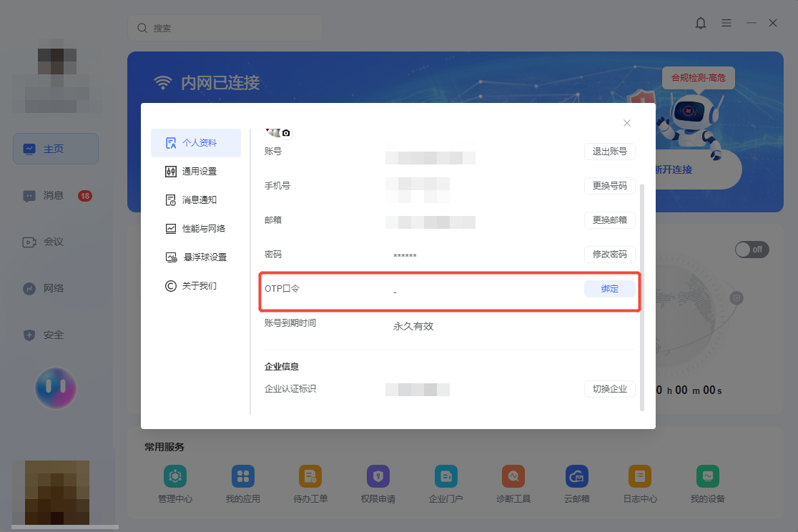798x532 pixels.
Task: Click the AI assistant orb icon
Action: (x=56, y=388)
